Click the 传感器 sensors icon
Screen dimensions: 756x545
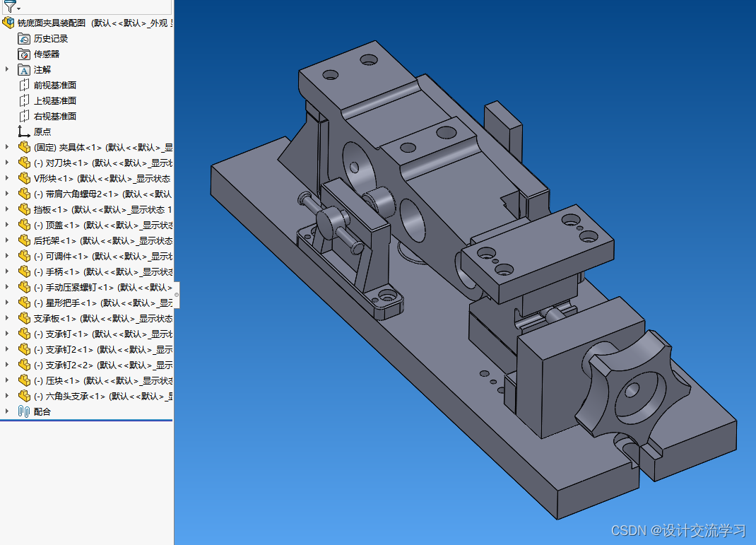(x=23, y=54)
